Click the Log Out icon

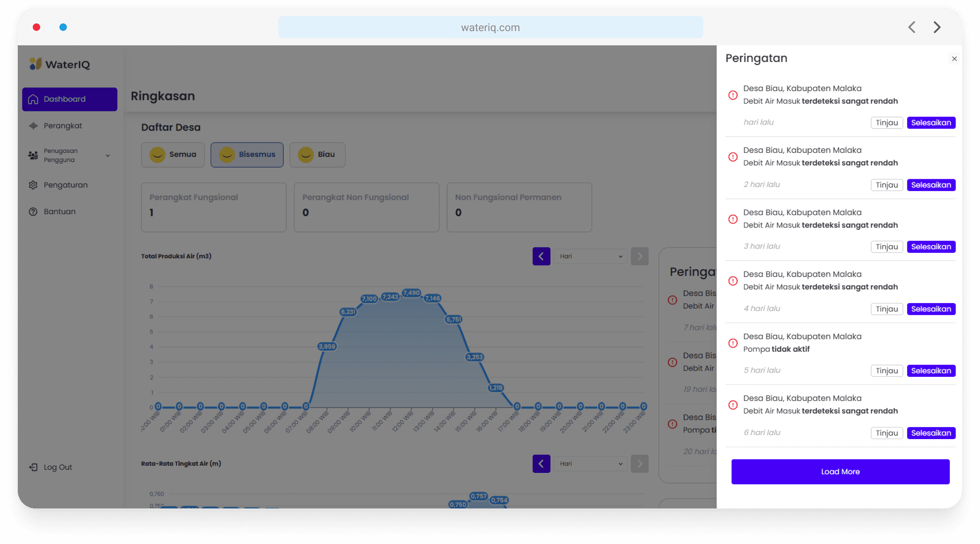pos(33,467)
